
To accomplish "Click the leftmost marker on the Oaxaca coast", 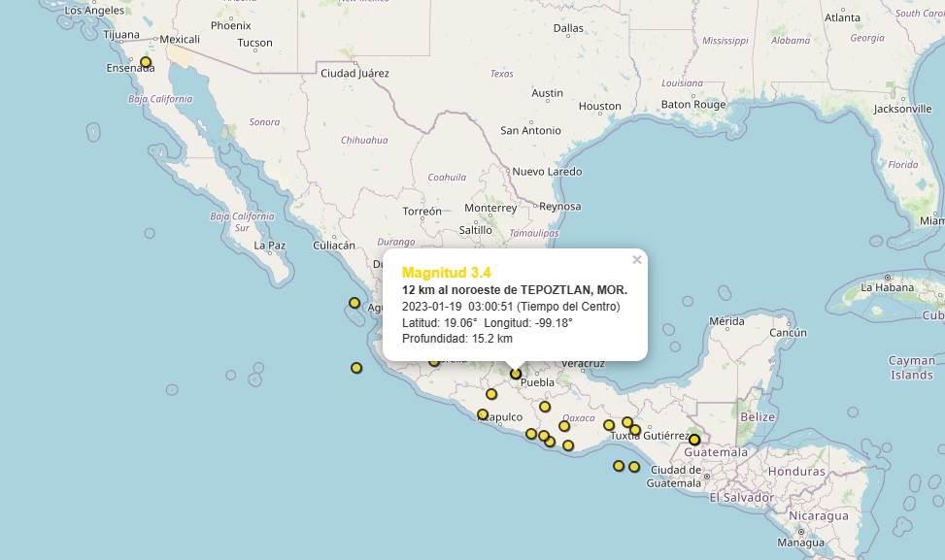I will [530, 433].
